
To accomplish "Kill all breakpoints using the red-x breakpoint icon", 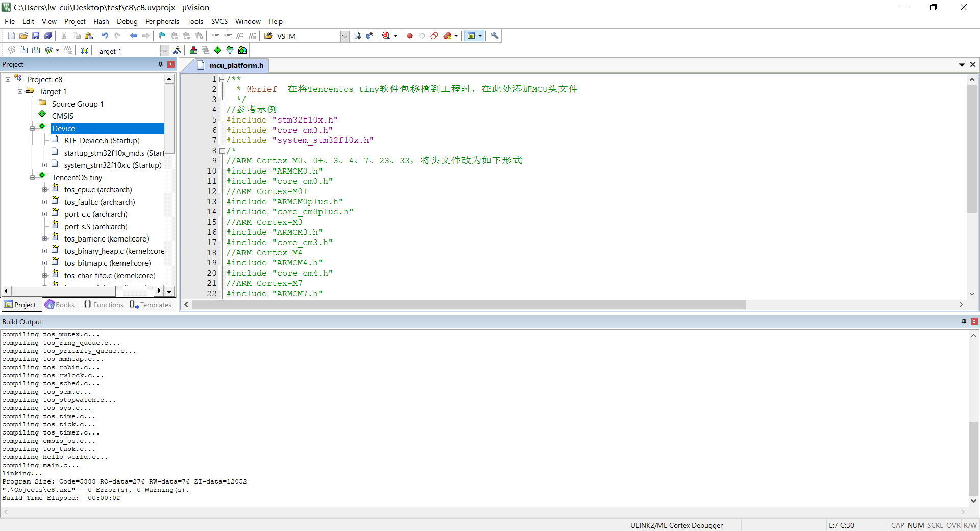I will coord(447,36).
